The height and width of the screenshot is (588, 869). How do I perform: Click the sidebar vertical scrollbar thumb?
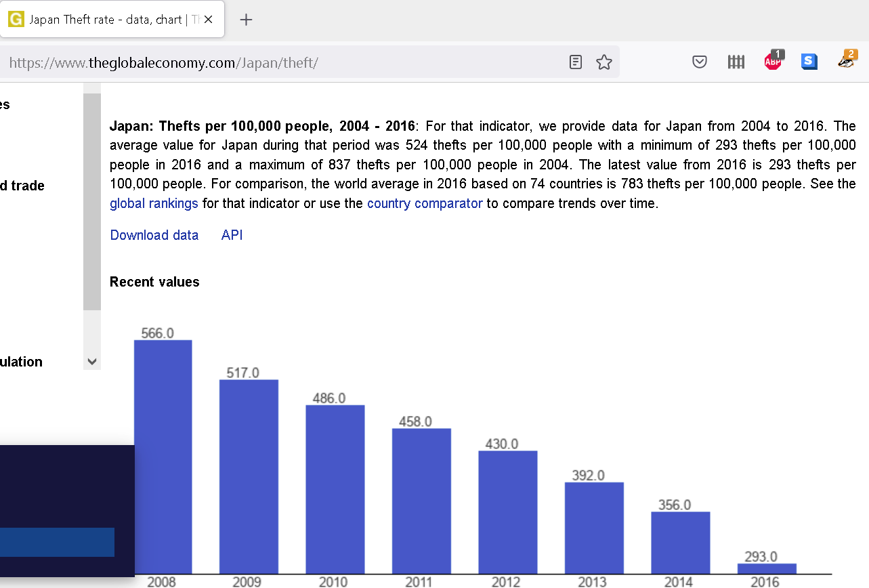[x=92, y=202]
